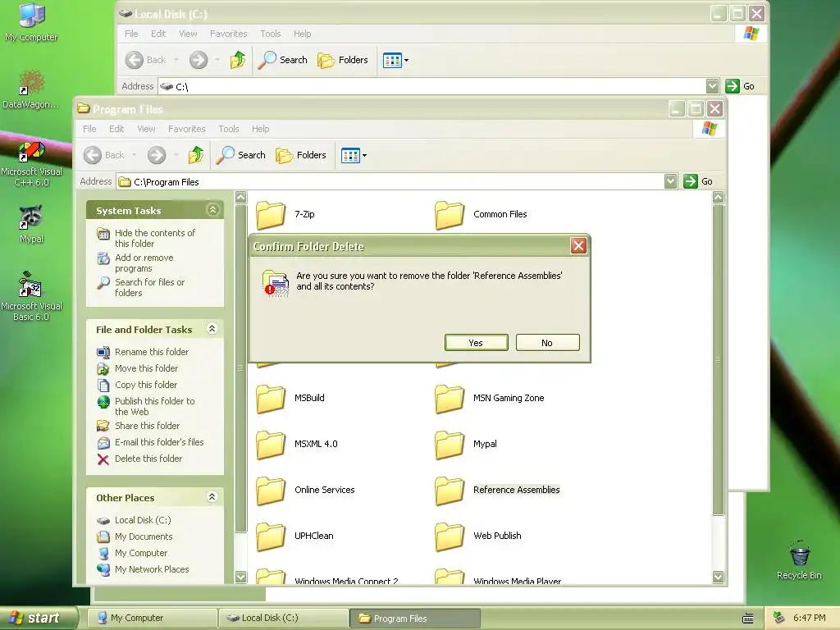Open the 7-Zip folder icon

point(271,215)
